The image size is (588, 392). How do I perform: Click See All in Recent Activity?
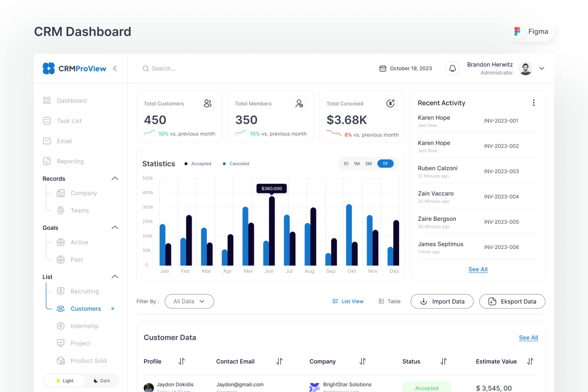tap(478, 269)
